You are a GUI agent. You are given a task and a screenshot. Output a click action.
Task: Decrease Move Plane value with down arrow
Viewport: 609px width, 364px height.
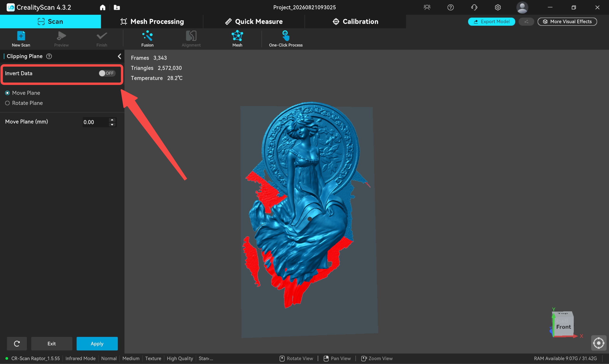(112, 125)
